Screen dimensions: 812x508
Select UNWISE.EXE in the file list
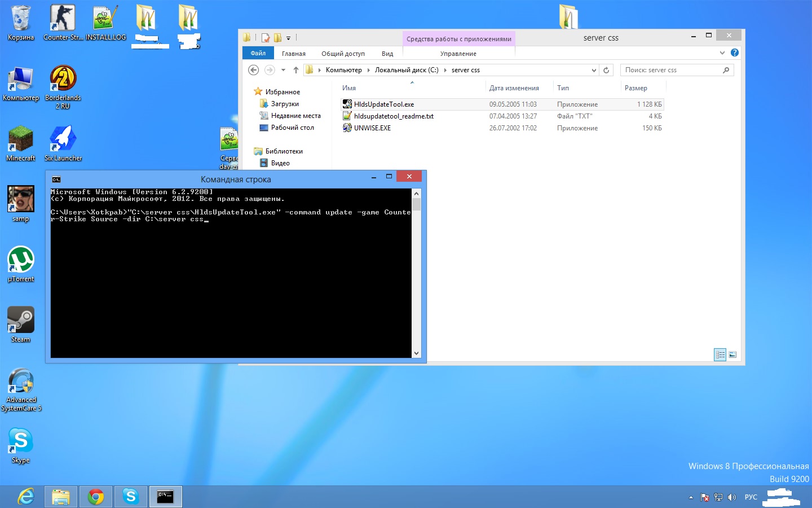tap(502, 128)
